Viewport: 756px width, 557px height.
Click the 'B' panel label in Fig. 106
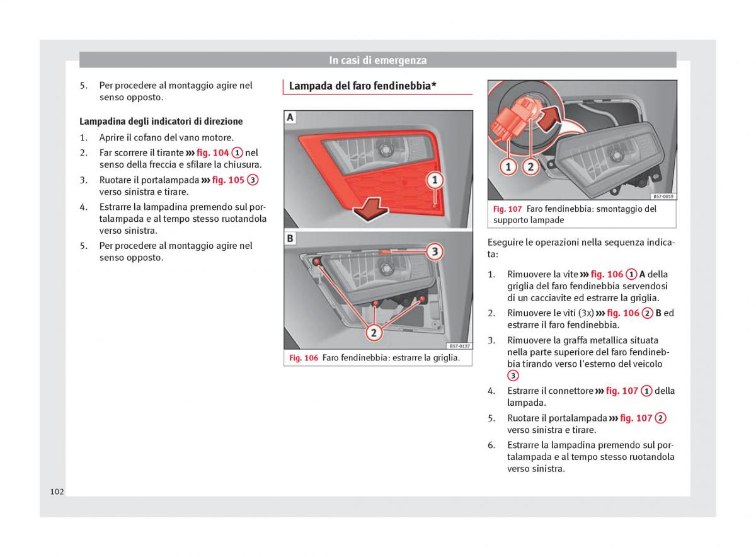pyautogui.click(x=290, y=238)
